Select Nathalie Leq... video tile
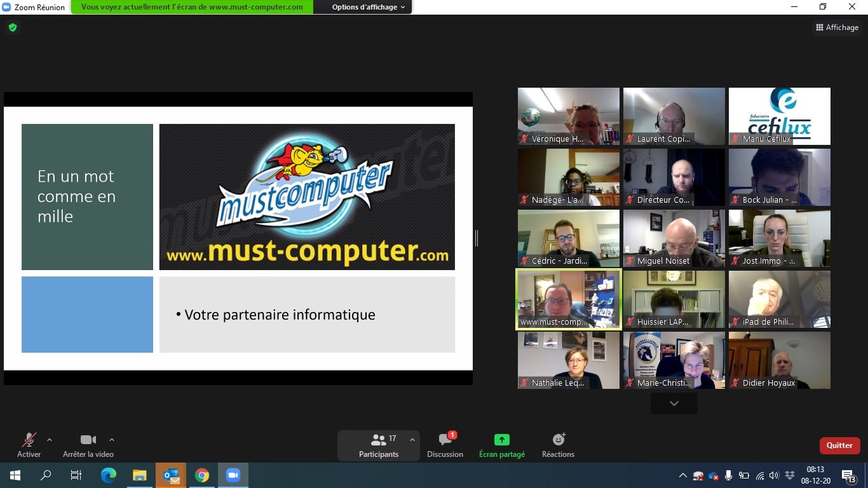This screenshot has width=868, height=488. [x=569, y=360]
